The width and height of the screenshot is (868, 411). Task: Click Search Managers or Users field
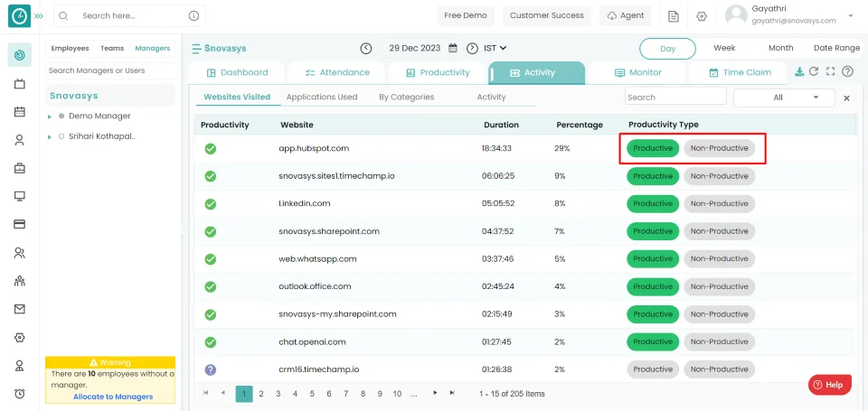coord(111,70)
